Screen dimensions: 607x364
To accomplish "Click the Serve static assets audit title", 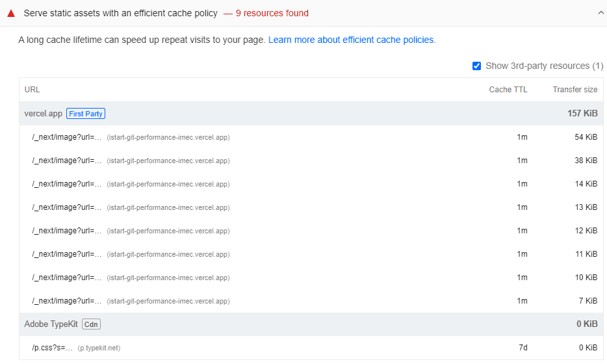I will click(120, 13).
